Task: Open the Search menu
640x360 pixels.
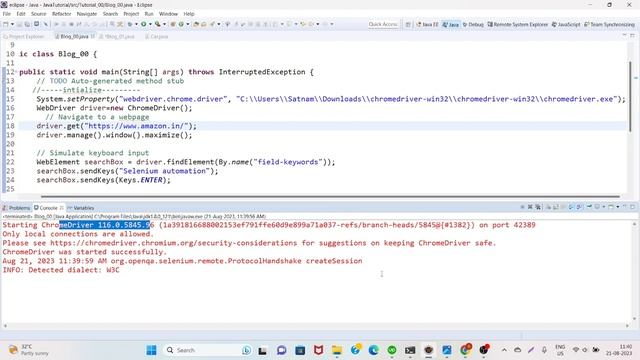Action: 110,14
